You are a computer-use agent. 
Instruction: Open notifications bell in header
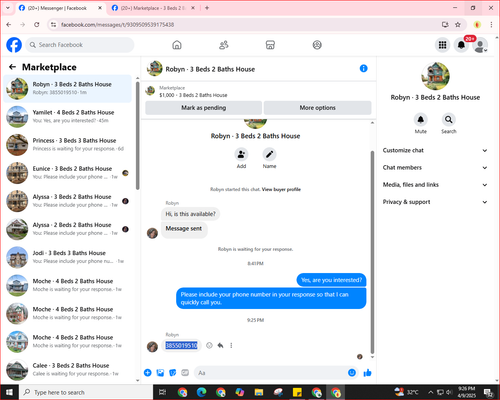coord(461,45)
